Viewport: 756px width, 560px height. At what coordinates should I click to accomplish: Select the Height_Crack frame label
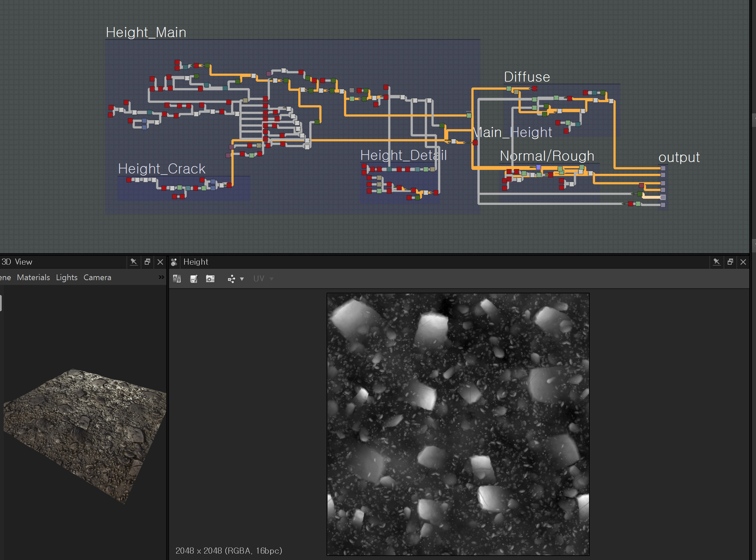(x=161, y=169)
